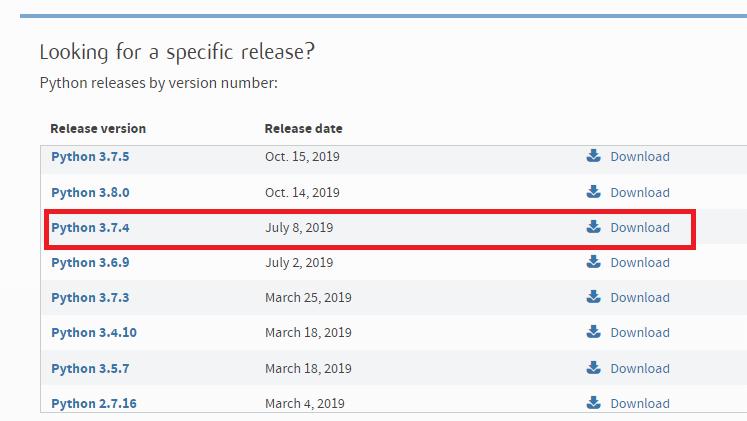
Task: Click the Release version column header
Action: (x=98, y=129)
